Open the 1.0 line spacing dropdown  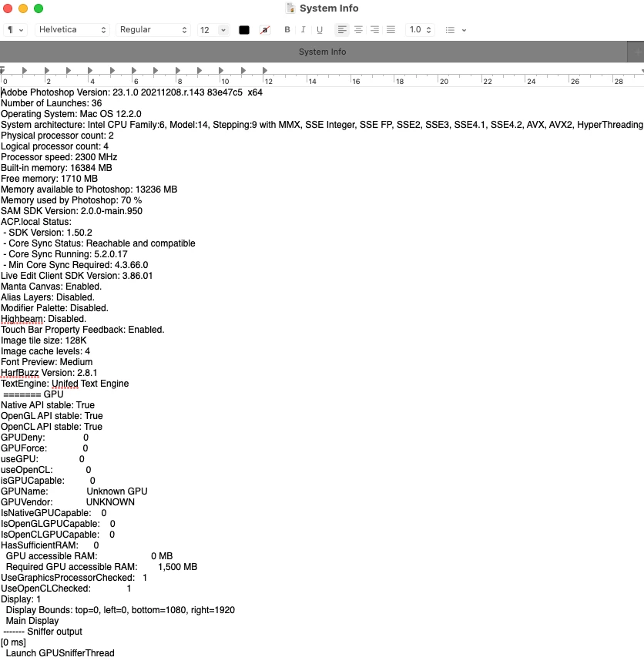tap(420, 29)
